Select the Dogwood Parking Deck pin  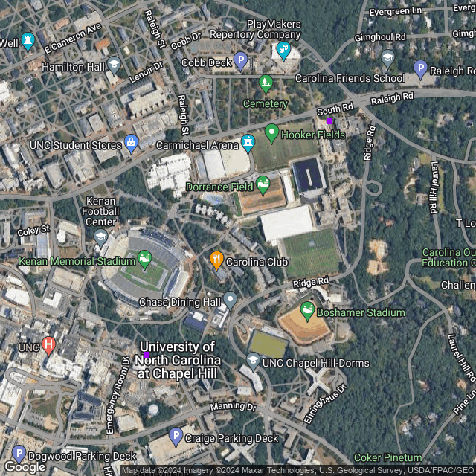[19, 454]
